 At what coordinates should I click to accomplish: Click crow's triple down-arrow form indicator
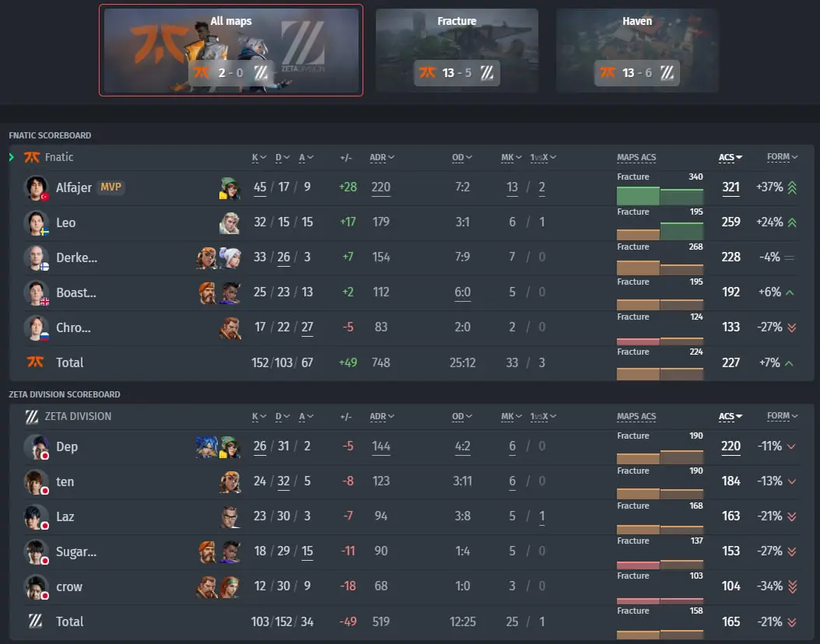click(792, 586)
